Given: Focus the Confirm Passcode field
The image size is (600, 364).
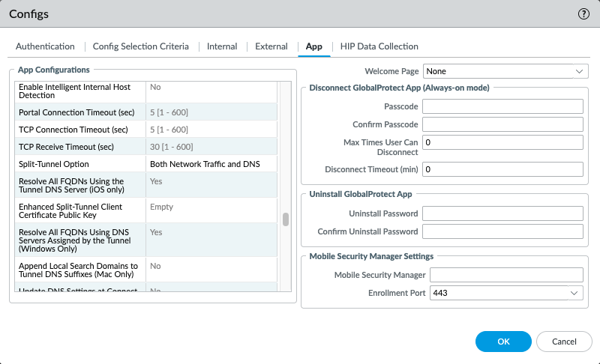Looking at the screenshot, I should [x=502, y=124].
